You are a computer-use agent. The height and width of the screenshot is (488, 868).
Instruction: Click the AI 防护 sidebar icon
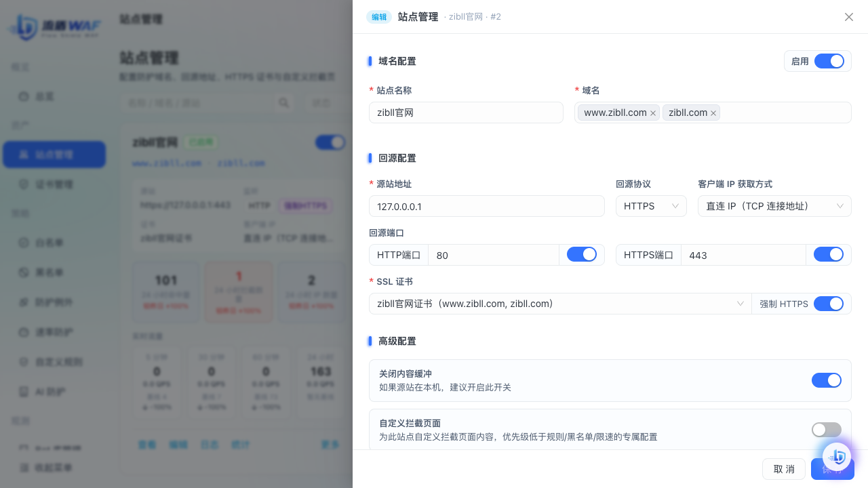point(24,392)
